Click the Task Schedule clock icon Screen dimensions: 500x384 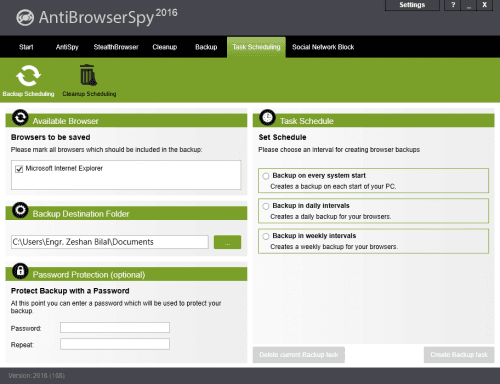(267, 117)
